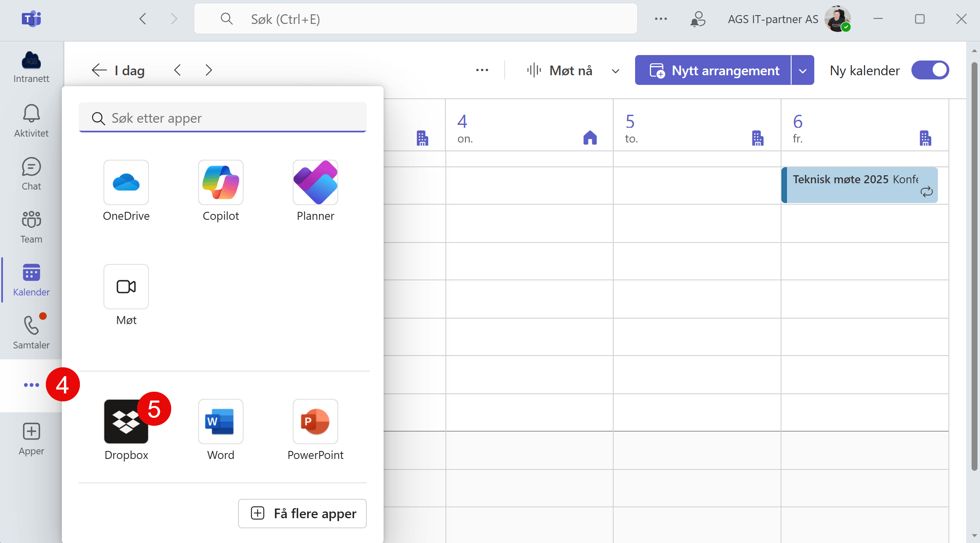Click home location icon on Wednesday 4
980x543 pixels.
click(x=590, y=137)
